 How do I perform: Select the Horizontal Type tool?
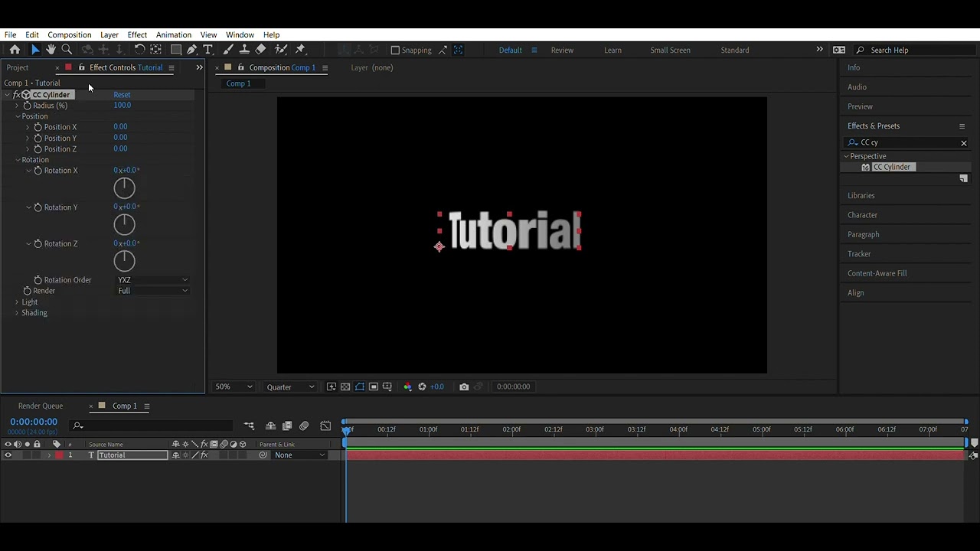[207, 50]
